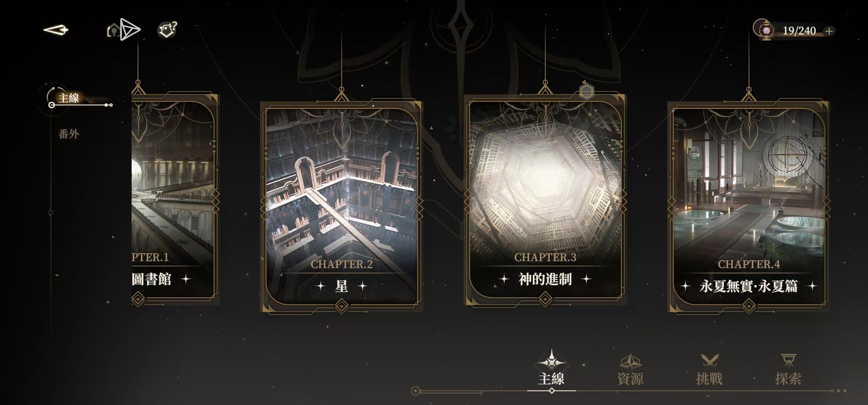Viewport: 868px width, 405px height.
Task: Tap the 探索 icon in bottom bar
Action: [788, 360]
